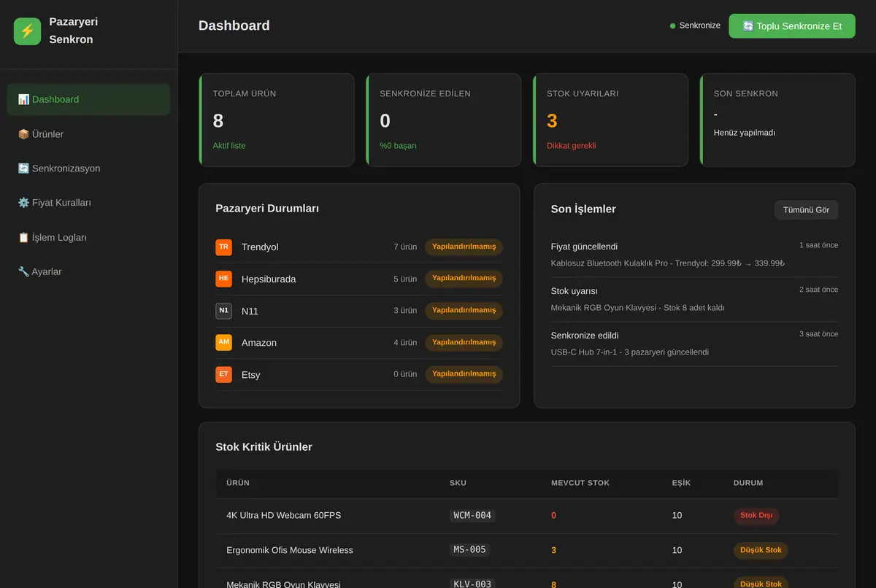Select the Son Senkron stat card
This screenshot has height=588, width=876.
(x=777, y=120)
